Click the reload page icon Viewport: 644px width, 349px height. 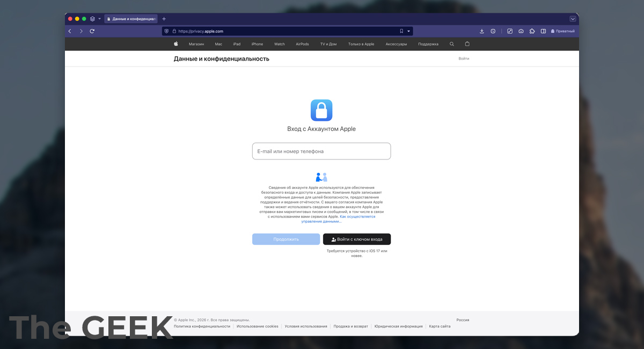click(92, 31)
